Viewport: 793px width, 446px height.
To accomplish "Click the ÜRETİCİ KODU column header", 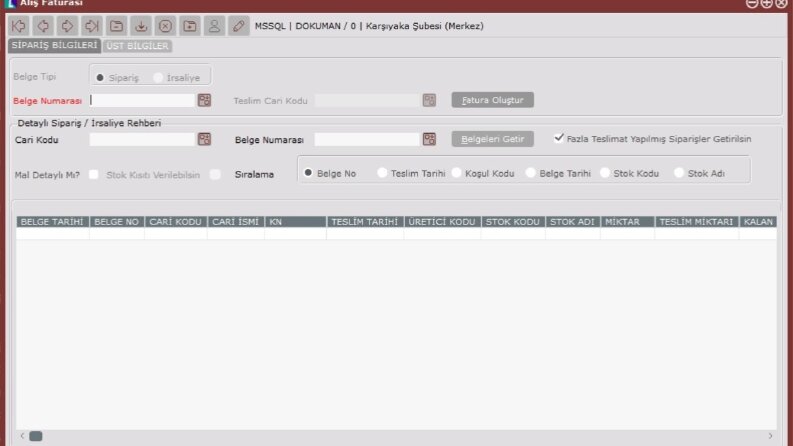I will pyautogui.click(x=443, y=222).
